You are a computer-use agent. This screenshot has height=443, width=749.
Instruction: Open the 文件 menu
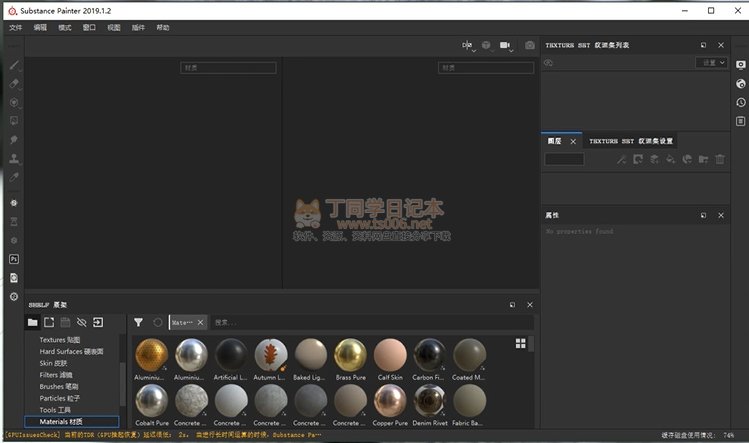(x=15, y=27)
